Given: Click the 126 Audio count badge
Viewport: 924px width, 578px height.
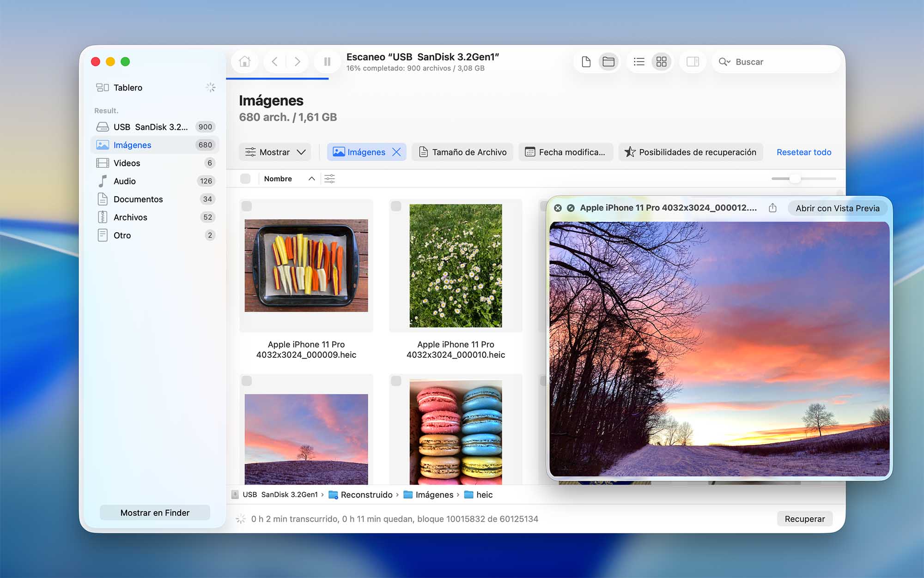Looking at the screenshot, I should 206,181.
